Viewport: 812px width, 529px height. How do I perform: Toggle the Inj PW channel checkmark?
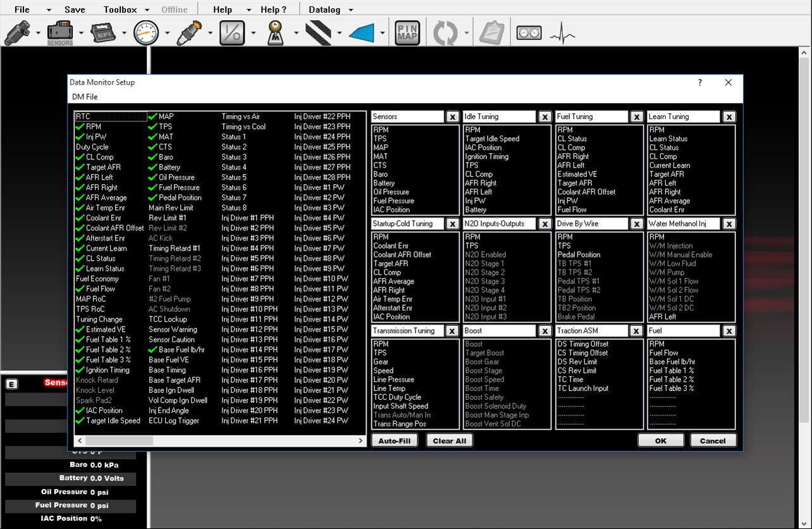click(80, 137)
